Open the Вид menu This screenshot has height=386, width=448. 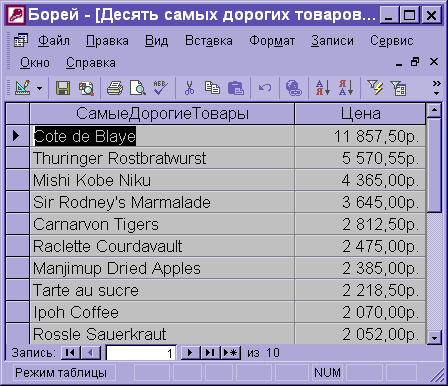click(x=156, y=41)
